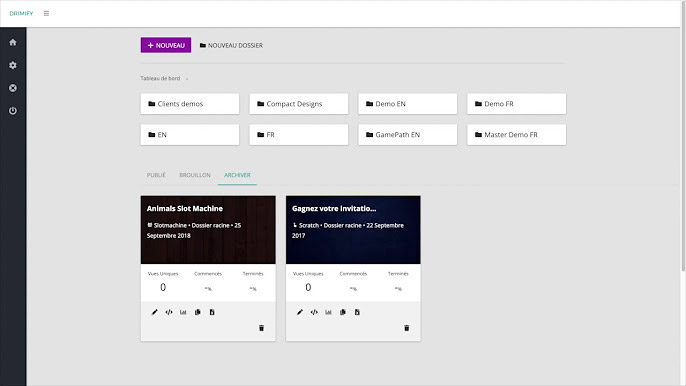
Task: Open the Master Demo FR folder
Action: point(517,135)
